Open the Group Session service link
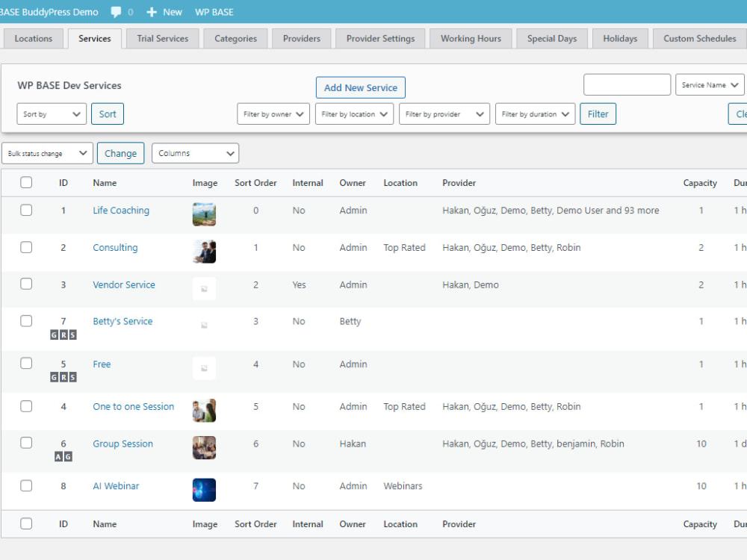Viewport: 747px width, 560px height. point(123,444)
